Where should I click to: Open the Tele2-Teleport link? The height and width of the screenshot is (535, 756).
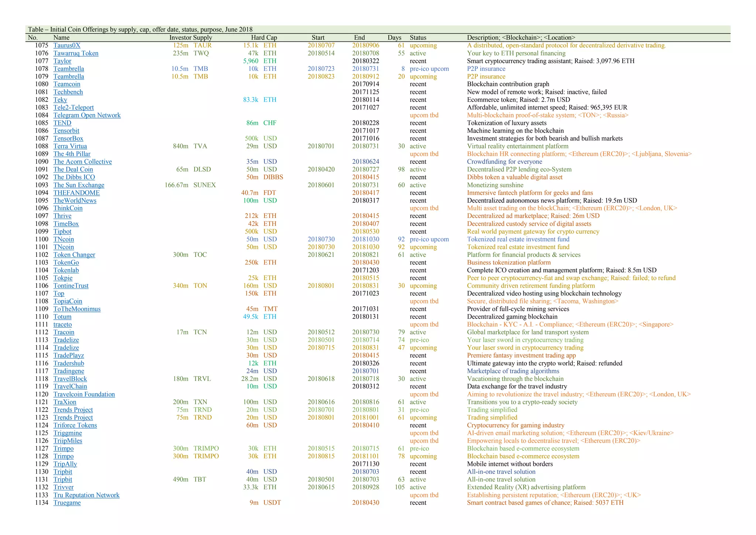pyautogui.click(x=73, y=108)
